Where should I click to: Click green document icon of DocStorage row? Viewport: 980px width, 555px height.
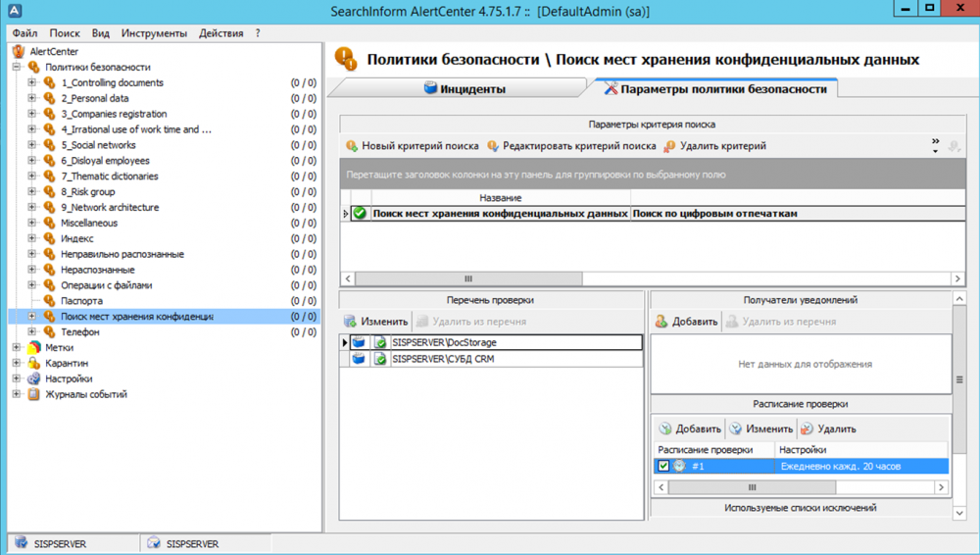[x=380, y=342]
